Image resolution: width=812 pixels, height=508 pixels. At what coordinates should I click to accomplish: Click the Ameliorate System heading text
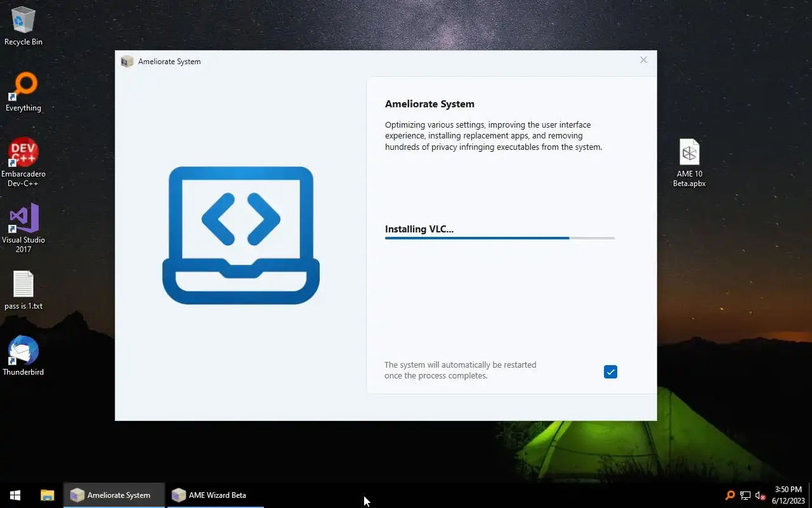click(429, 104)
